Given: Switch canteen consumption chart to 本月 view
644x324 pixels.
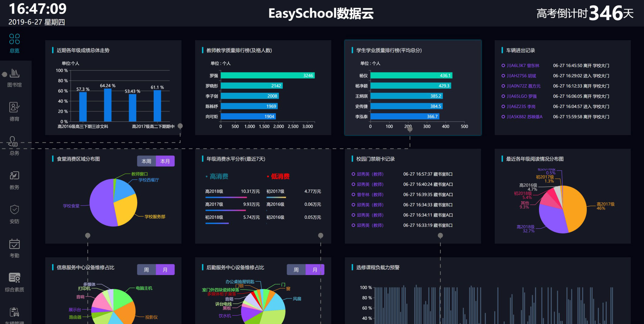Looking at the screenshot, I should click(x=165, y=161).
